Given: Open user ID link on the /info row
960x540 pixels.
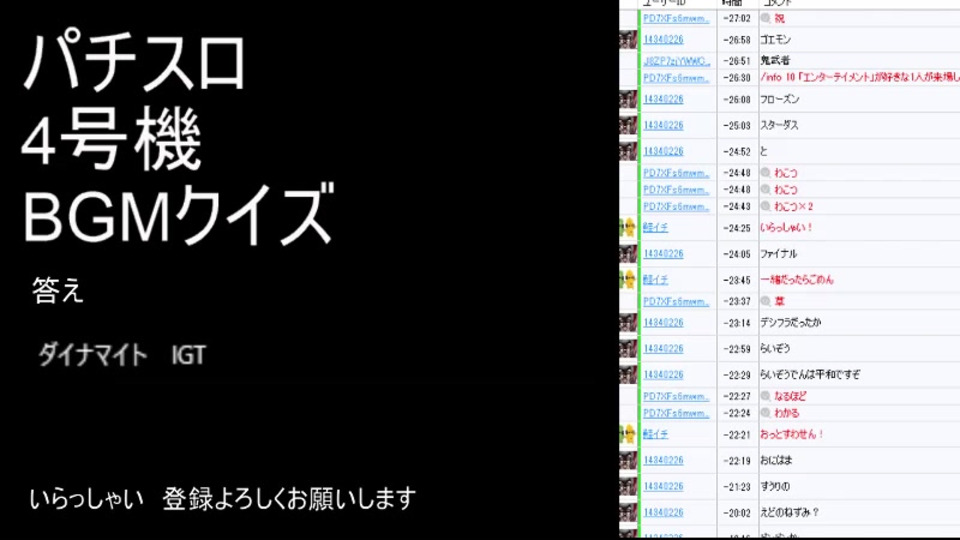Looking at the screenshot, I should (x=676, y=78).
